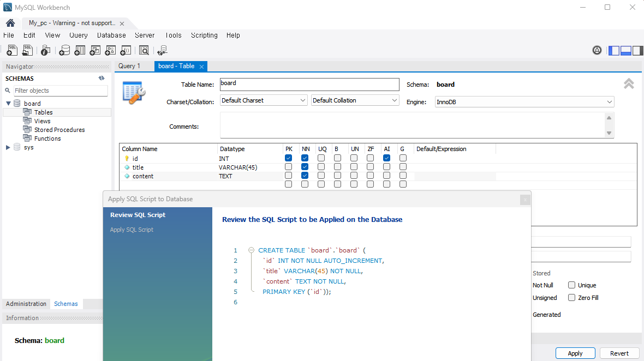This screenshot has width=644, height=361.
Task: Enable the Zero Fill checkbox
Action: pos(571,297)
